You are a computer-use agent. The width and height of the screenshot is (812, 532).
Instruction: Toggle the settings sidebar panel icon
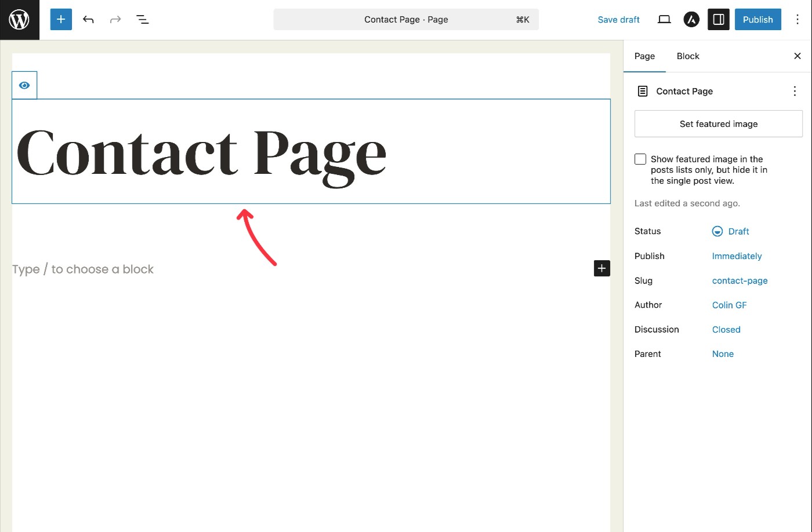(718, 20)
